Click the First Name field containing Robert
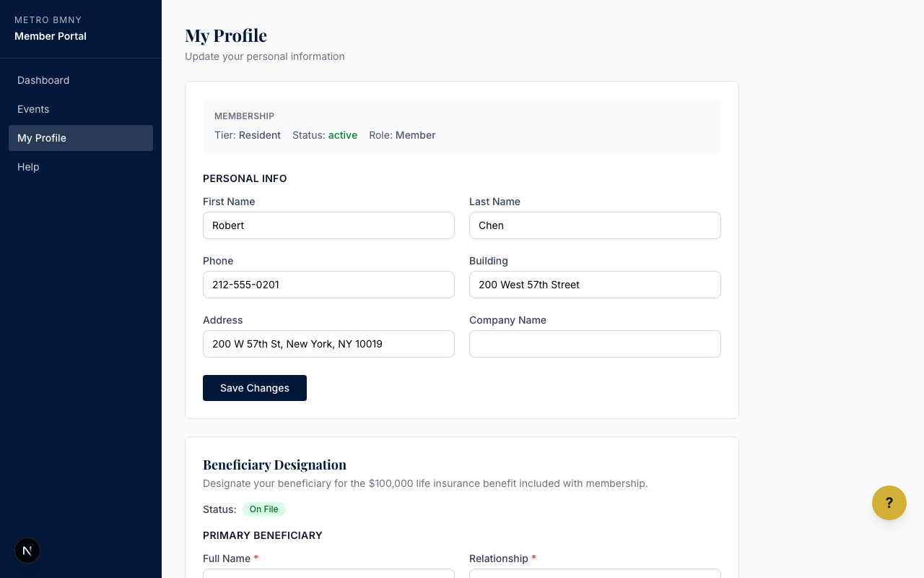Viewport: 924px width, 578px height. click(x=328, y=225)
